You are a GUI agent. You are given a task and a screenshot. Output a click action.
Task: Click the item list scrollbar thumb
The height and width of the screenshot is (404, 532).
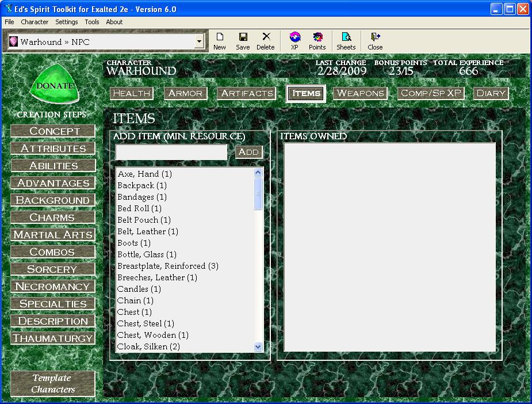258,193
